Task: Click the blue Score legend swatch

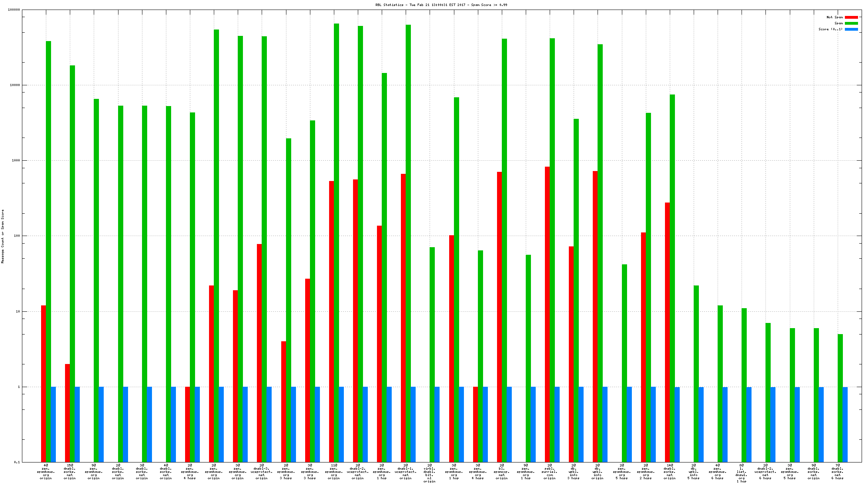Action: pos(851,29)
